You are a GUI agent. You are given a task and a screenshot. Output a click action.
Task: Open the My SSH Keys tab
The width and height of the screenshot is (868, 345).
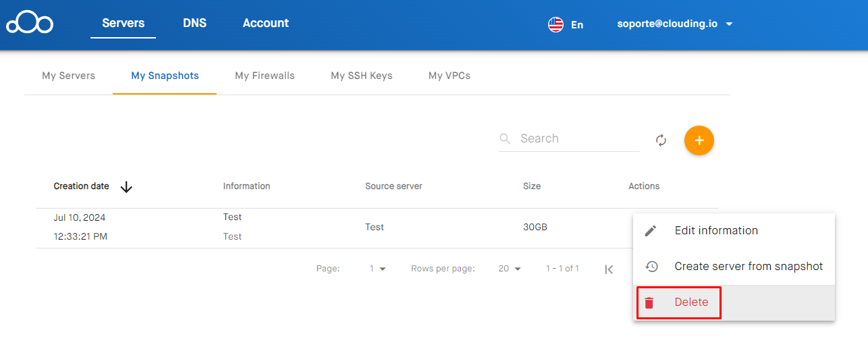coord(361,76)
